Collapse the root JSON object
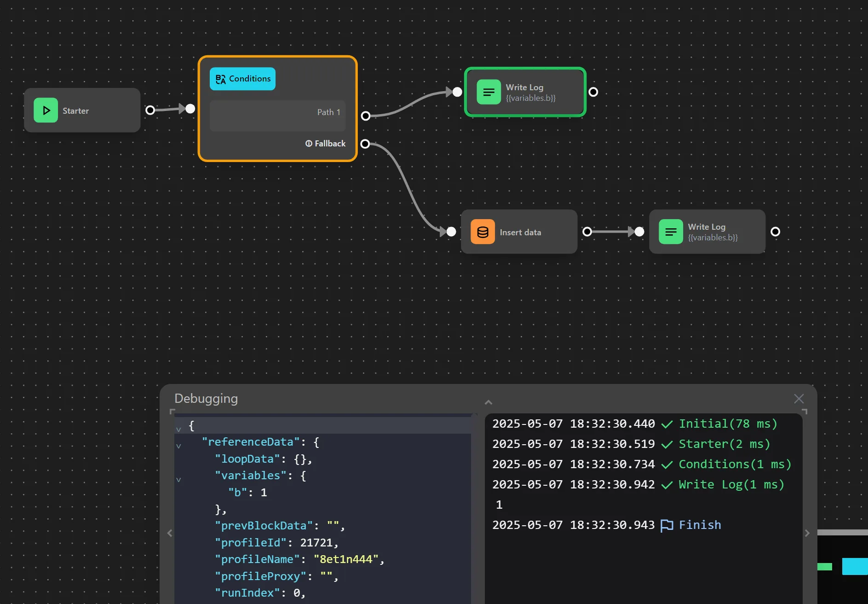 (x=178, y=430)
